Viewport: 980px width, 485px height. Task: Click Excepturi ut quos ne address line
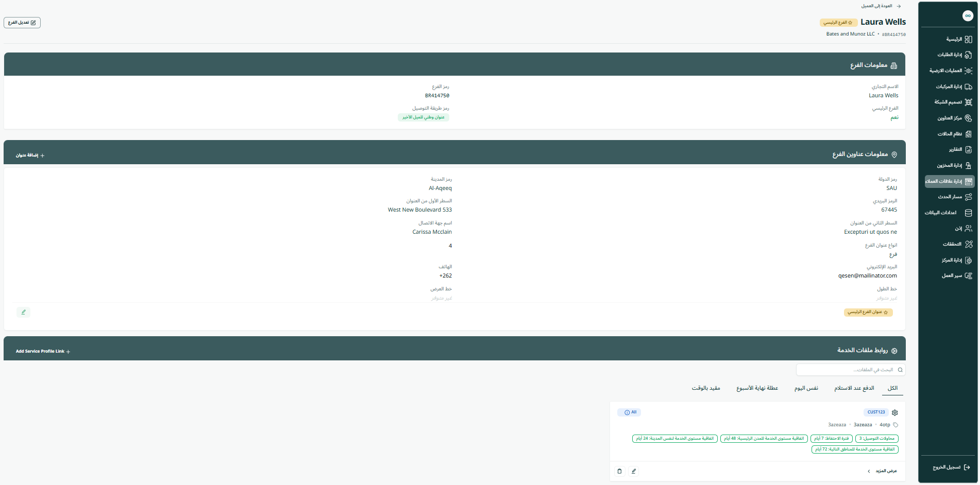tap(871, 232)
